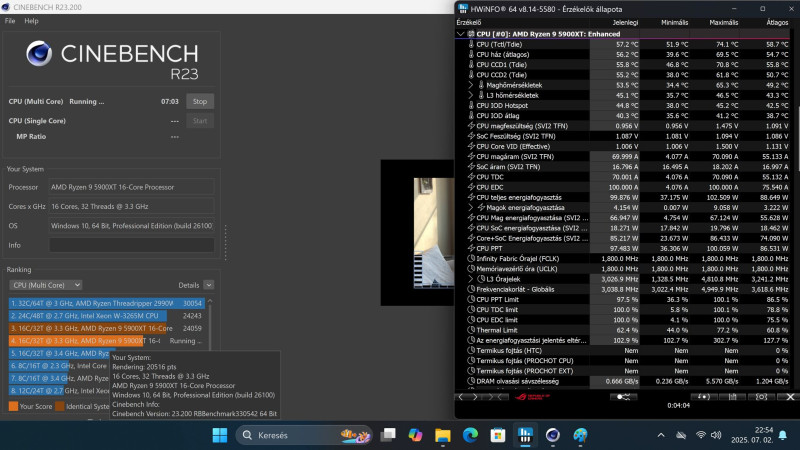This screenshot has width=800, height=450.
Task: Collapse the CPU [#0] AMD Ryzen 9 5900XT section
Action: 460,34
